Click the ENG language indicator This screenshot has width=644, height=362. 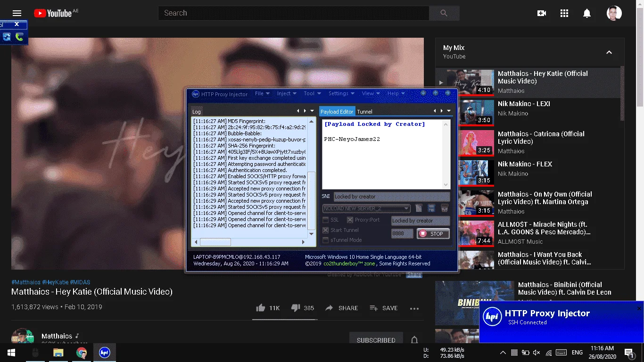577,353
